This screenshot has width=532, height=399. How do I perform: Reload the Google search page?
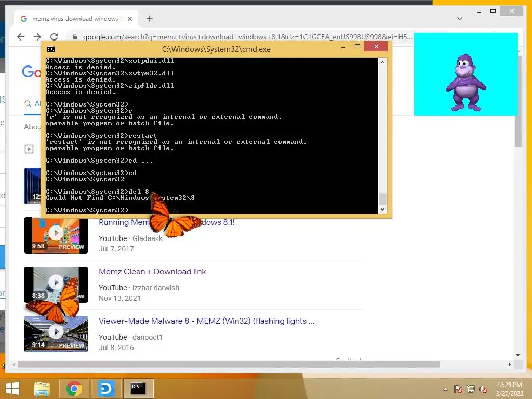(x=54, y=37)
